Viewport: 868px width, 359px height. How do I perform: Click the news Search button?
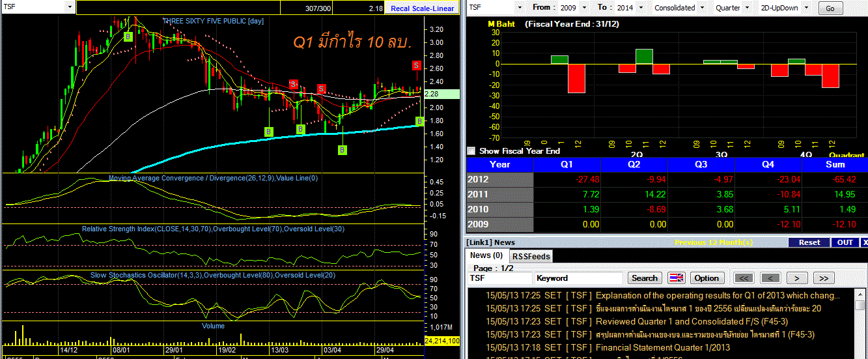pyautogui.click(x=645, y=278)
